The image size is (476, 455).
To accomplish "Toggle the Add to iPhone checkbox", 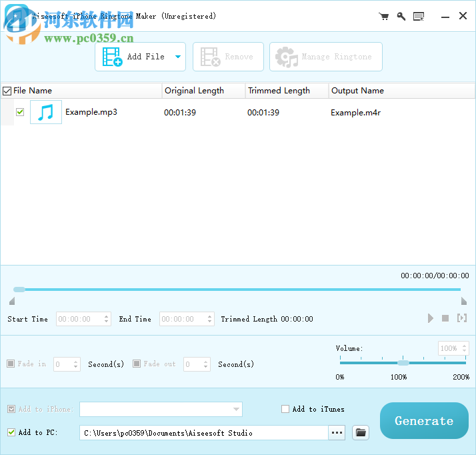I will [x=11, y=409].
